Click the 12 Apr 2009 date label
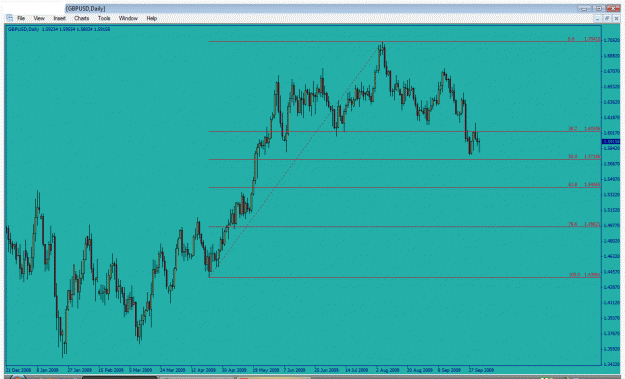 click(203, 370)
